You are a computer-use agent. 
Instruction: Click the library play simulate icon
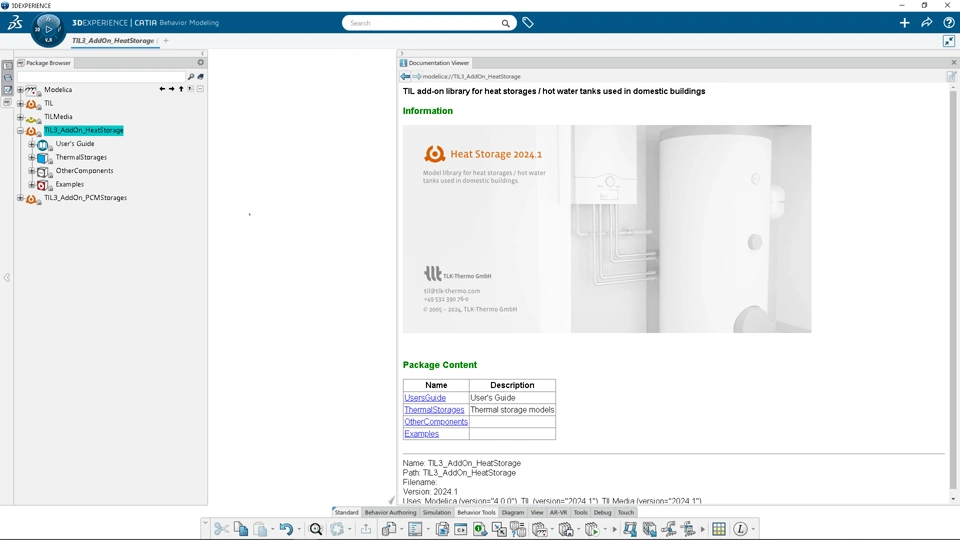coord(592,529)
